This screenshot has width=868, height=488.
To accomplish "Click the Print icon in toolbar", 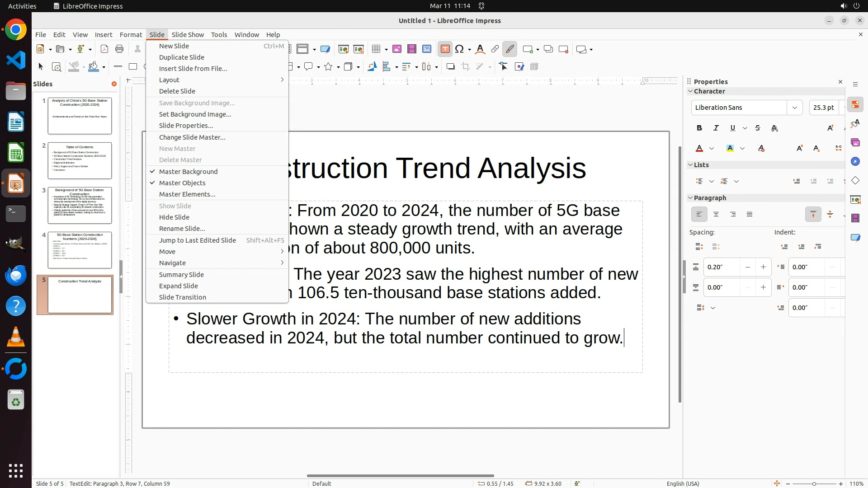I will (x=119, y=49).
